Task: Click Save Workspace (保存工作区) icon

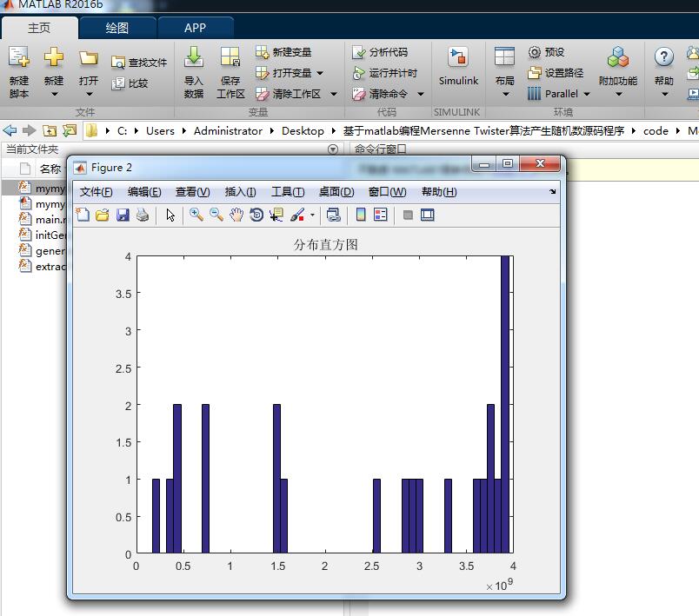Action: pyautogui.click(x=230, y=58)
